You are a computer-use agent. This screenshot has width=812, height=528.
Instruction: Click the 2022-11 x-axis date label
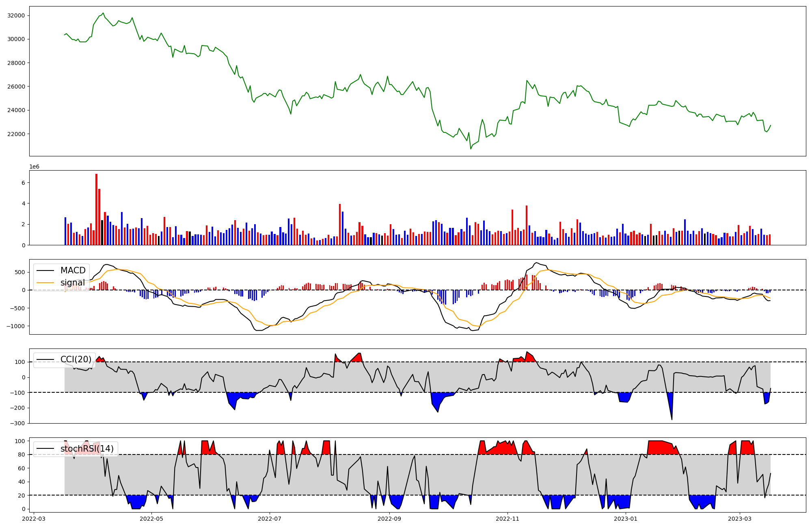508,519
